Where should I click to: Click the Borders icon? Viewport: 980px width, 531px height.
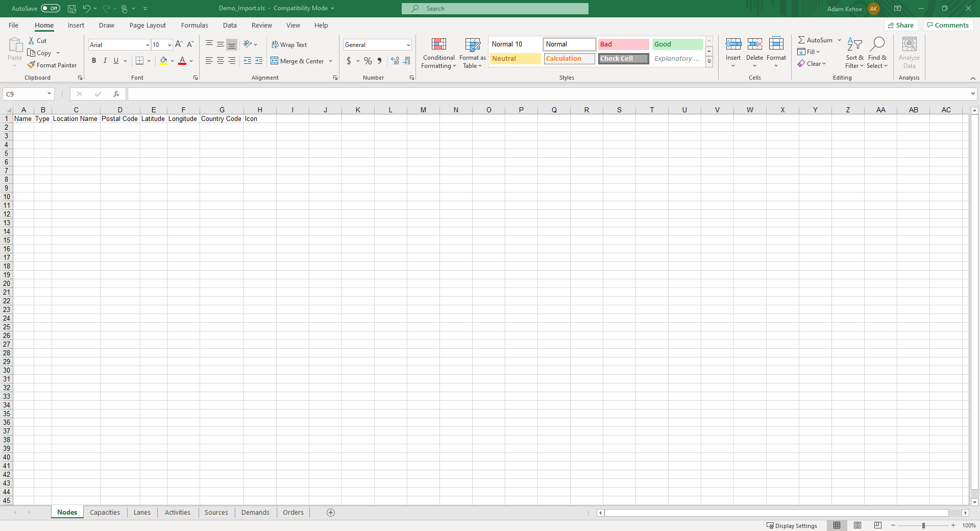point(139,61)
